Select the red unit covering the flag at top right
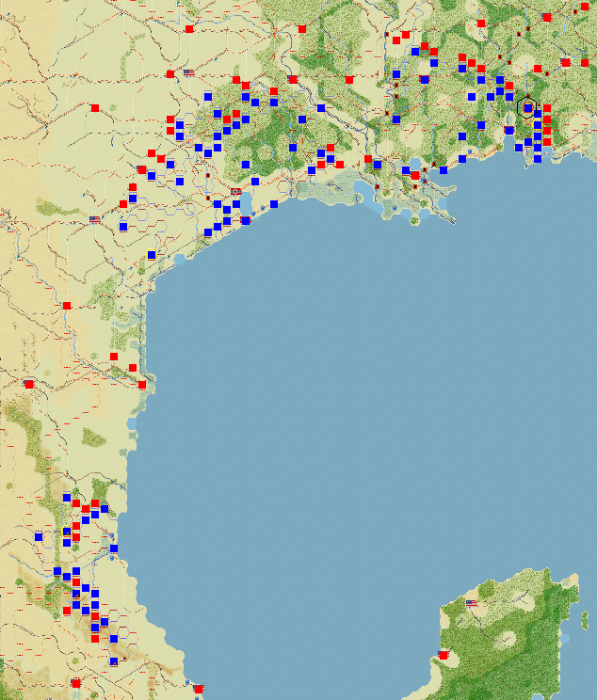Screen dimensions: 597x700 pyautogui.click(x=547, y=18)
